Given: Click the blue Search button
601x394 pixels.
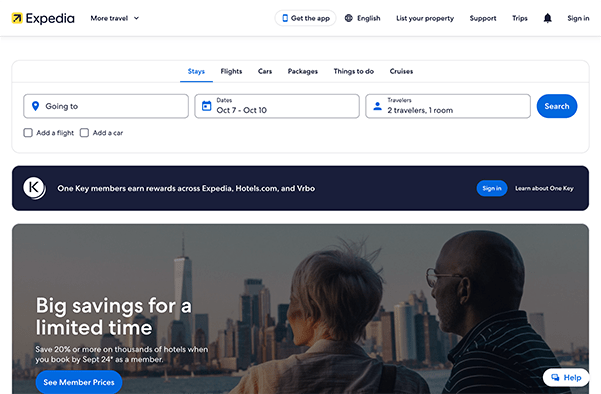Looking at the screenshot, I should 557,106.
